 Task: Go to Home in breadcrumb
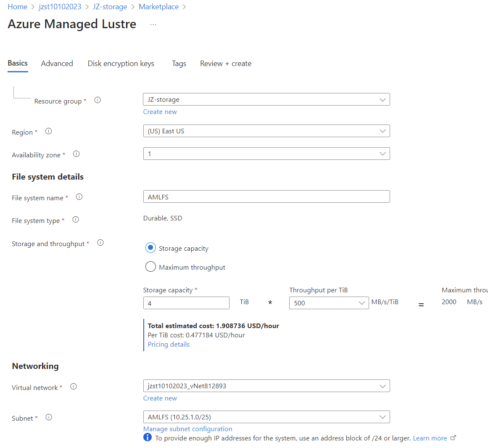point(17,7)
